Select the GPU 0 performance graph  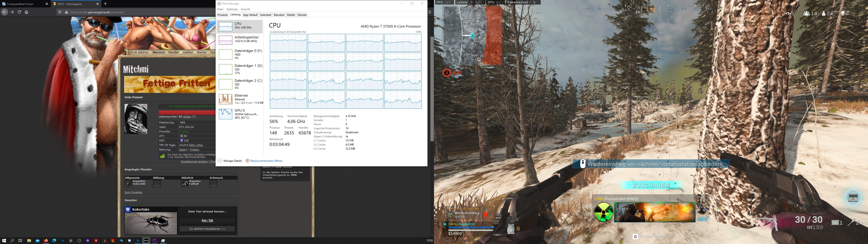(225, 114)
